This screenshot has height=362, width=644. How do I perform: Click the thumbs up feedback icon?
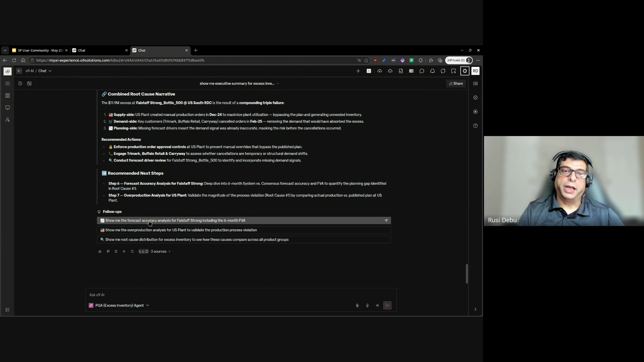pyautogui.click(x=100, y=251)
